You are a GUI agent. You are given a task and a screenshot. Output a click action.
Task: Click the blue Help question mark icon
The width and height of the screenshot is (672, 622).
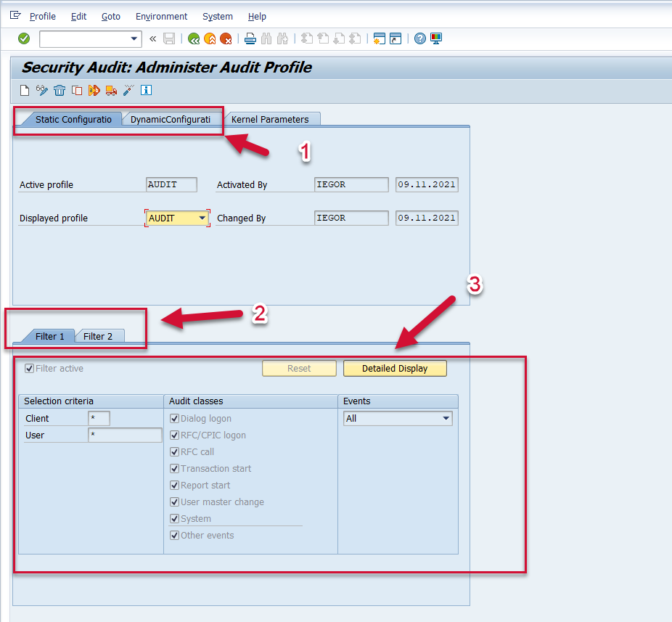coord(419,38)
